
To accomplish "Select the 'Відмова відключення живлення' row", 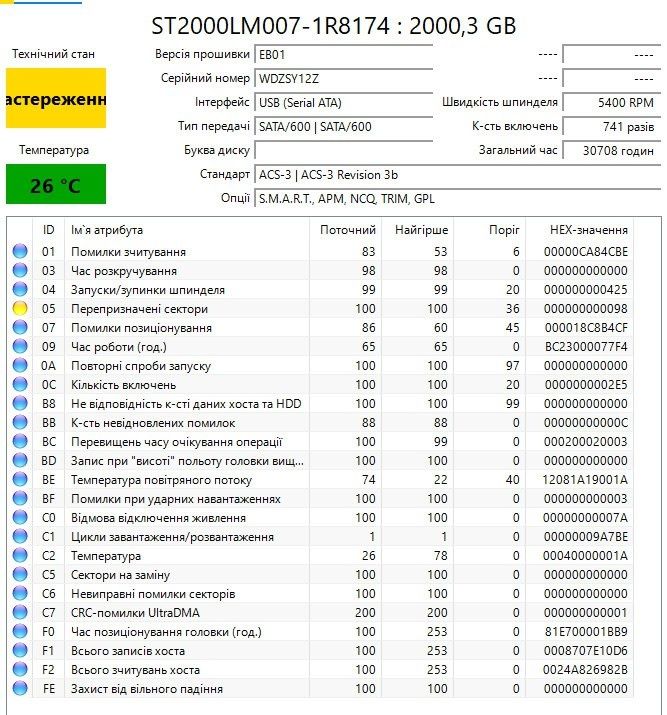I will (x=320, y=518).
